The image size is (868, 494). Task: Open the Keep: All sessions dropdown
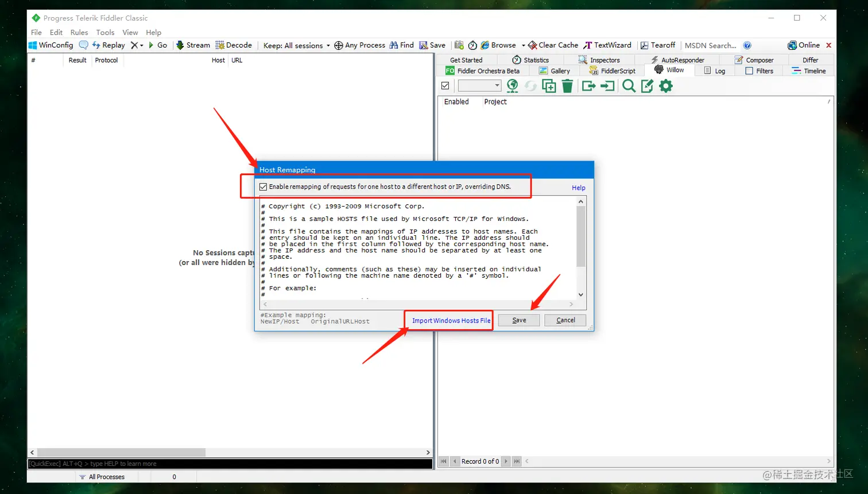pos(296,45)
